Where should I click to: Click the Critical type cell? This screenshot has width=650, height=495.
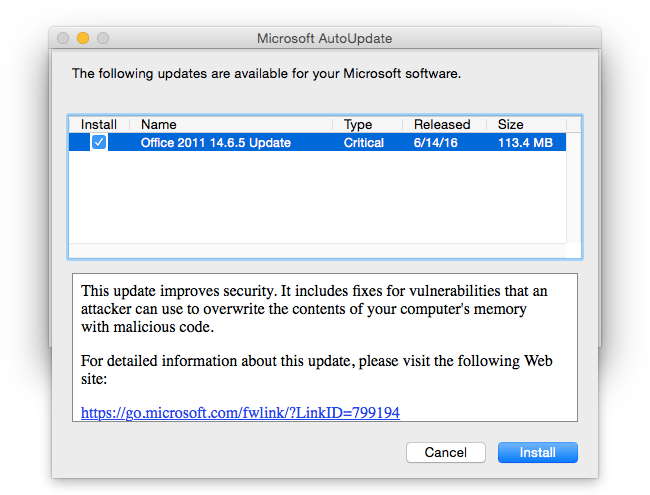pos(364,143)
